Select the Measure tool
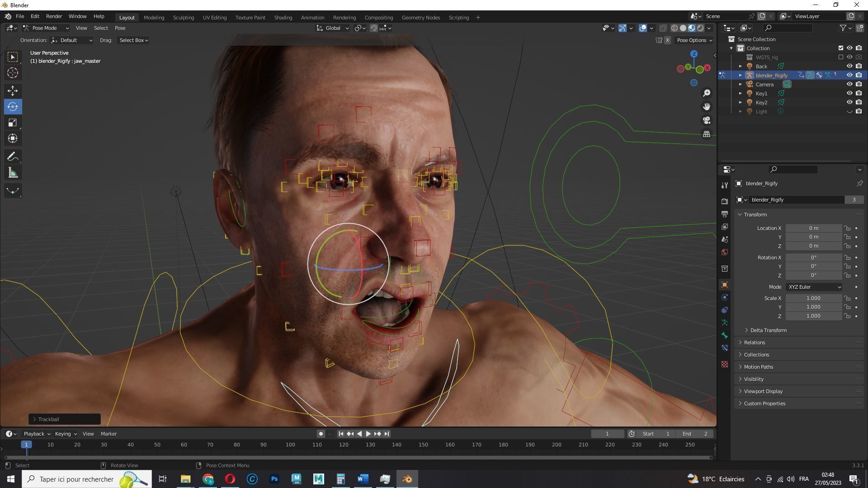The image size is (868, 488). pyautogui.click(x=13, y=174)
